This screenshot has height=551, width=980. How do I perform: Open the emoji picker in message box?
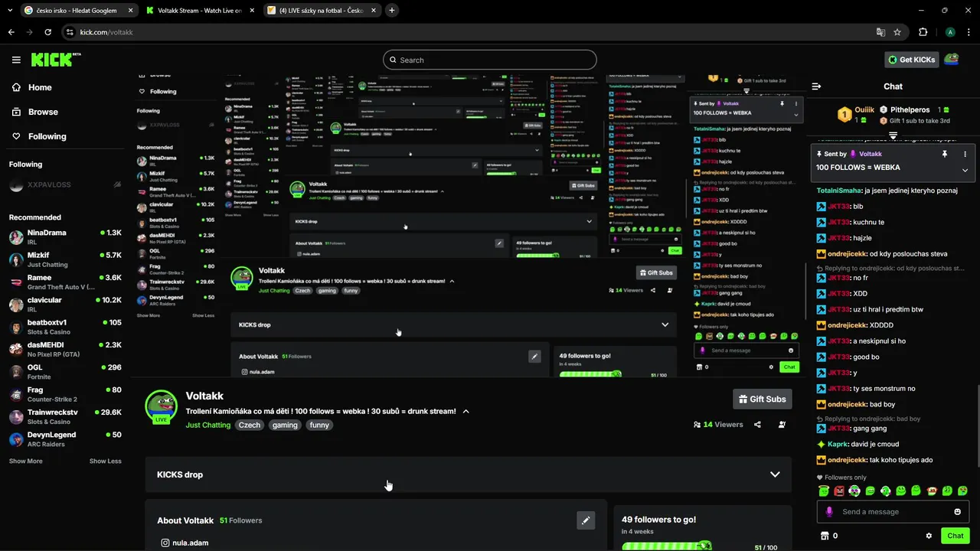pyautogui.click(x=957, y=512)
